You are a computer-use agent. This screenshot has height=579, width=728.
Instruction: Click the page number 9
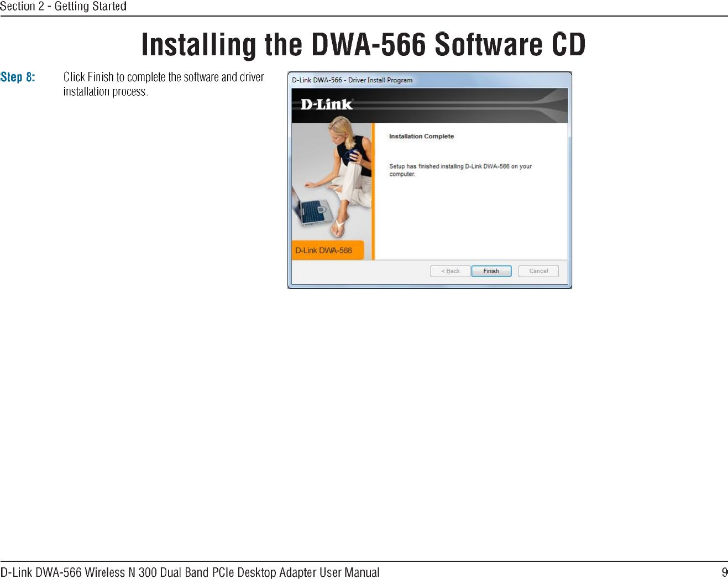point(724,572)
